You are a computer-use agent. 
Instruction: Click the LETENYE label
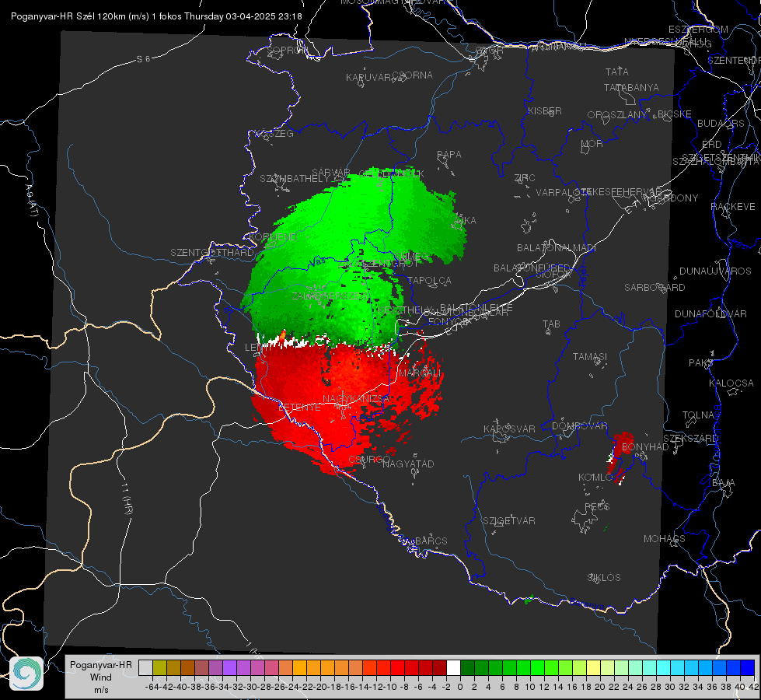pos(299,407)
